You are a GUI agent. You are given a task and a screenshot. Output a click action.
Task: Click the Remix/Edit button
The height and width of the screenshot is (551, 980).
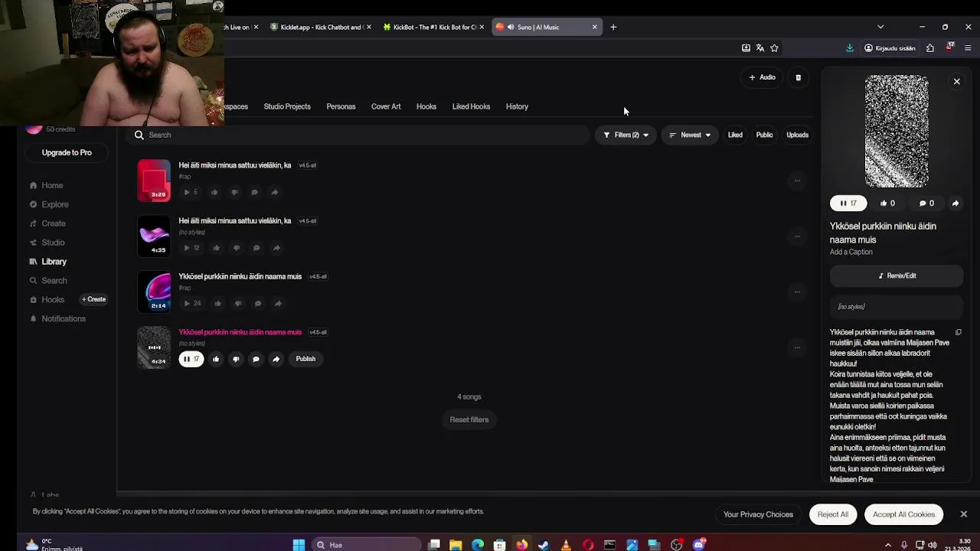click(x=897, y=275)
